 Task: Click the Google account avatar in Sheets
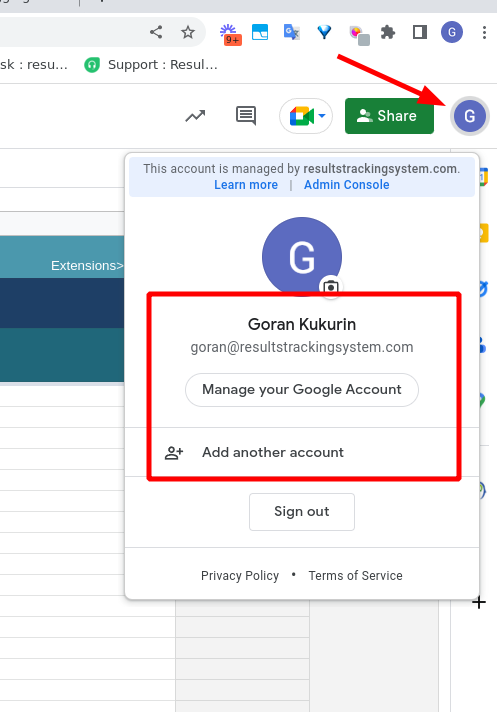click(x=470, y=116)
